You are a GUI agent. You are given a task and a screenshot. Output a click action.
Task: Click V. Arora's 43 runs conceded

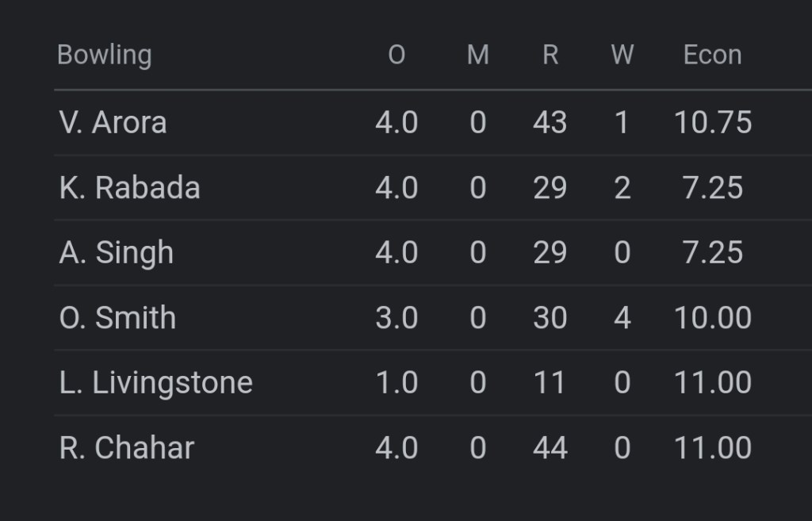click(x=550, y=123)
